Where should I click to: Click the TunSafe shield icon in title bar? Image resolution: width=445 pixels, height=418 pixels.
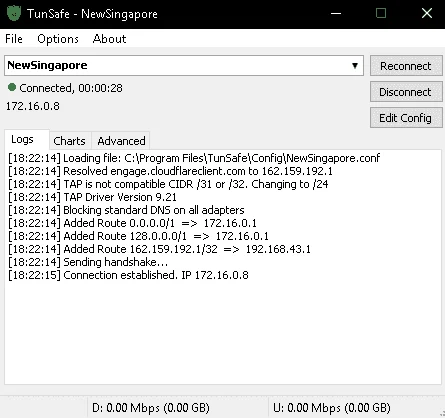pyautogui.click(x=14, y=13)
